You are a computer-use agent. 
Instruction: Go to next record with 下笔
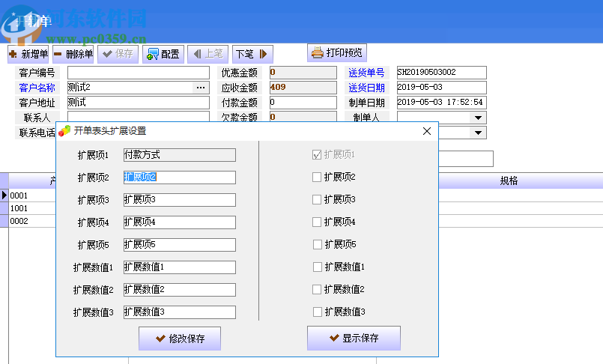click(252, 54)
